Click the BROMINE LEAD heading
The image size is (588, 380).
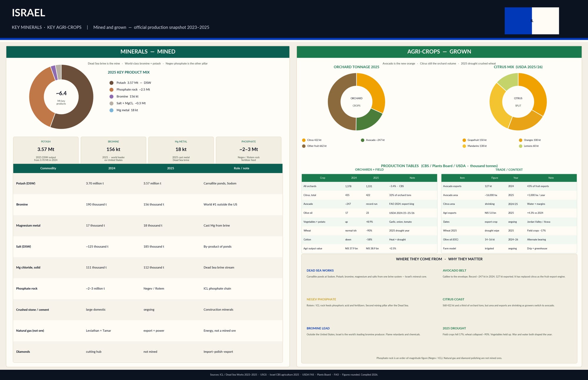point(318,328)
